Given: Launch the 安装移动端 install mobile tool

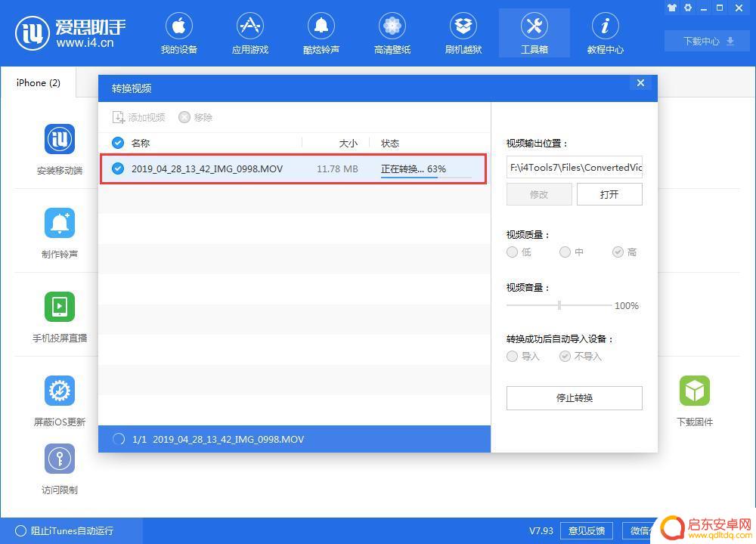Looking at the screenshot, I should (59, 150).
